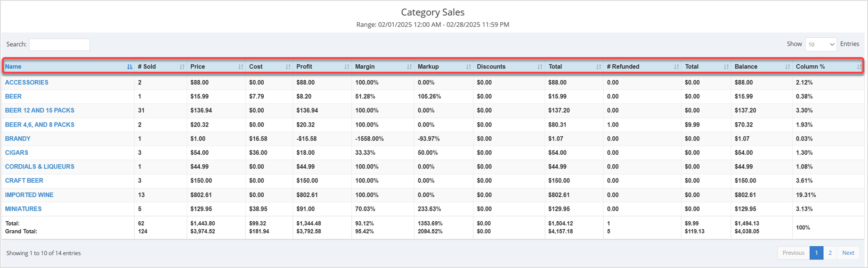The height and width of the screenshot is (268, 868).
Task: Select refunded total $9.99 in BEER 4,6 row
Action: tap(692, 125)
